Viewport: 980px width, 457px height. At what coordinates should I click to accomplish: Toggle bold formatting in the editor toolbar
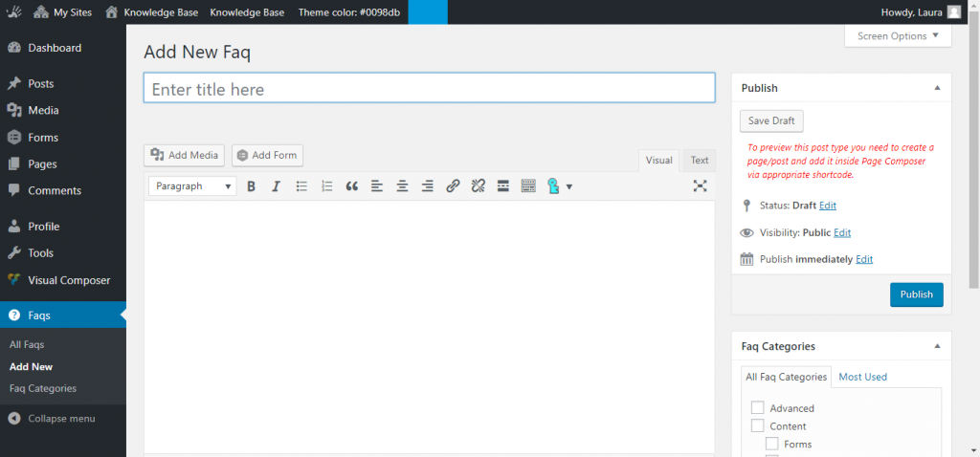point(252,186)
